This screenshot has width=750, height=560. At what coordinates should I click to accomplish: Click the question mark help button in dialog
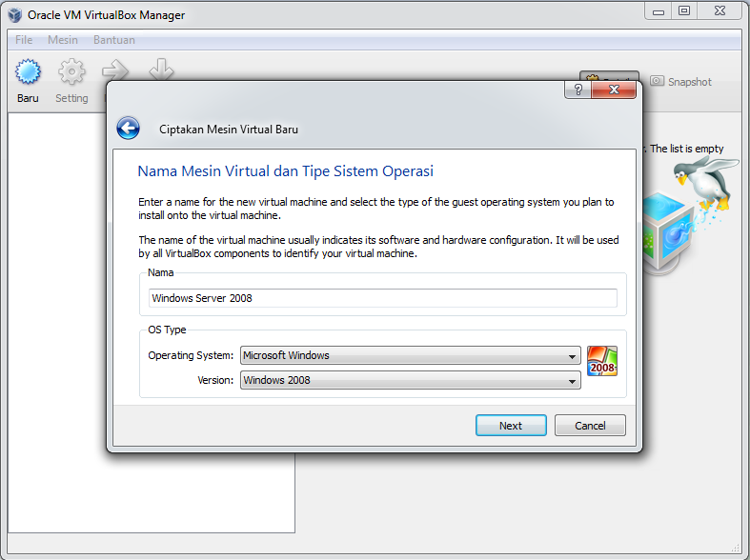[578, 90]
